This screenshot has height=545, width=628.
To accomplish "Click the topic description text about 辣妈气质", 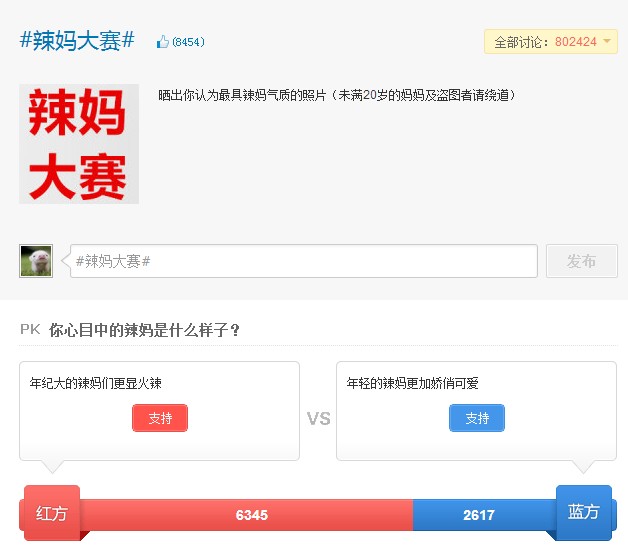I will click(337, 95).
